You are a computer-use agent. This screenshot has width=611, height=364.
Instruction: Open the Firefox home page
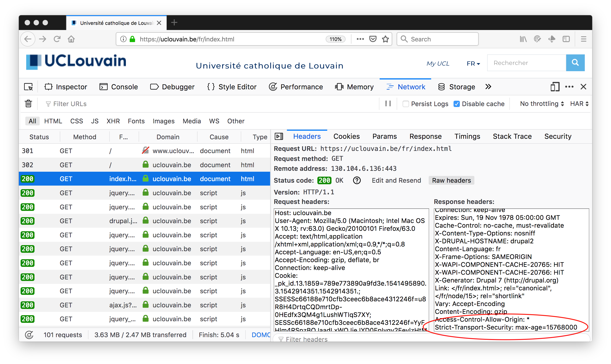point(71,39)
